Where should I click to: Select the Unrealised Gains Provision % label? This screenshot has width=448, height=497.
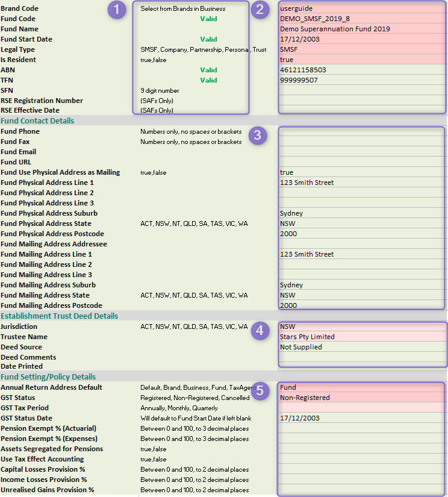(x=48, y=489)
